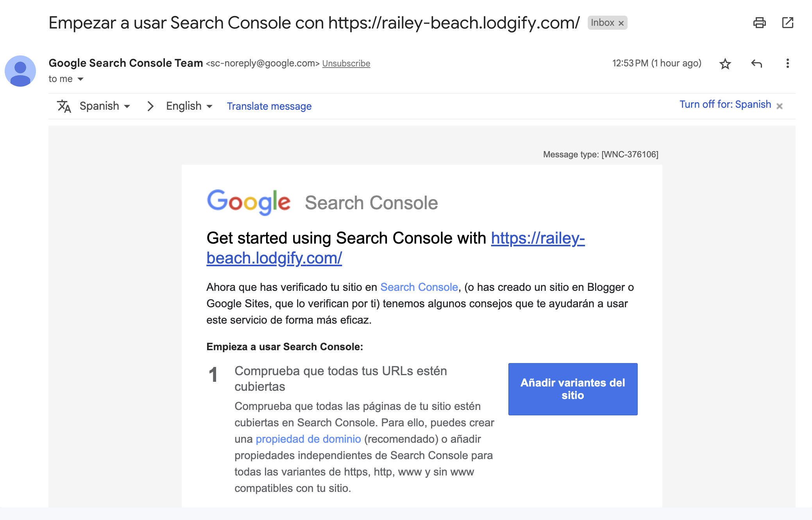Dismiss the translation bar
Image resolution: width=812 pixels, height=520 pixels.
780,106
